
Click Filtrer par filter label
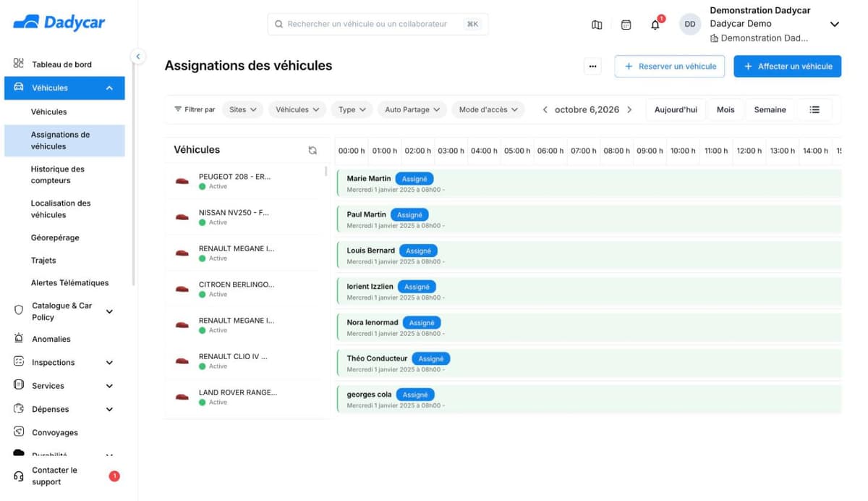pyautogui.click(x=195, y=110)
